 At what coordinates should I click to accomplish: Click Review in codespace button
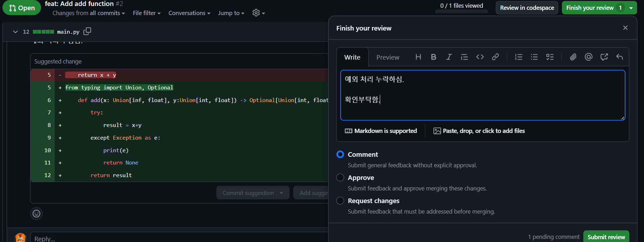click(x=527, y=8)
